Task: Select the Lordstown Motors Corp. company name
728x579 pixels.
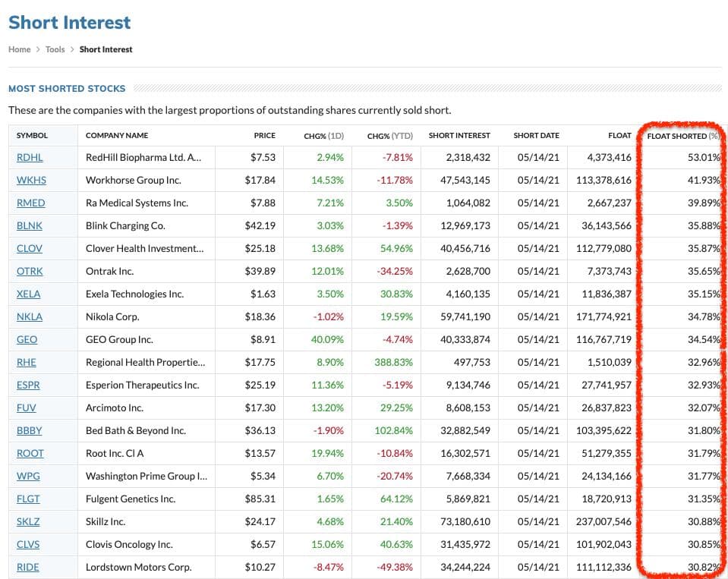Action: pyautogui.click(x=138, y=566)
